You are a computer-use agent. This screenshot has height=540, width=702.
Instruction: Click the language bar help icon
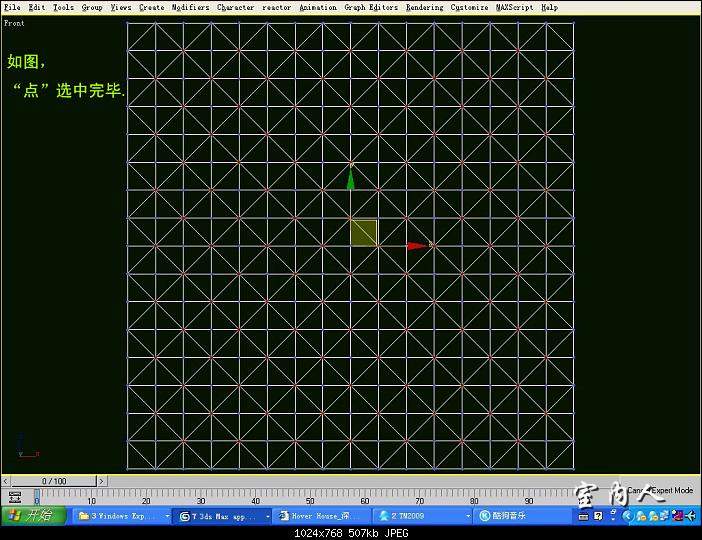[598, 516]
